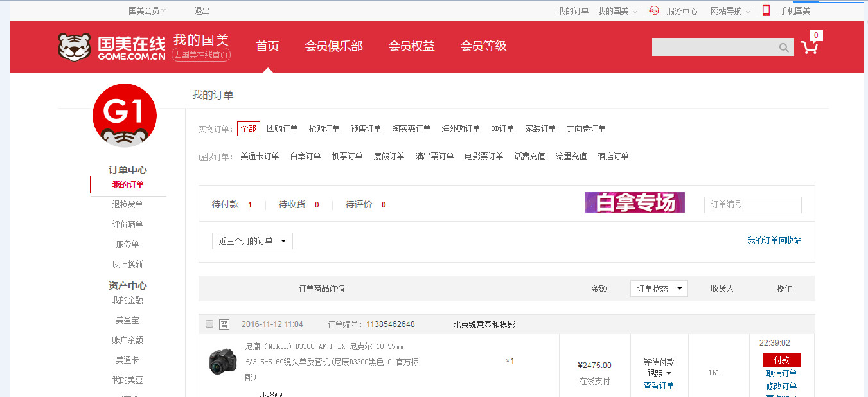The height and width of the screenshot is (397, 868).
Task: Open 以旧换新 in the sidebar
Action: pos(128,264)
